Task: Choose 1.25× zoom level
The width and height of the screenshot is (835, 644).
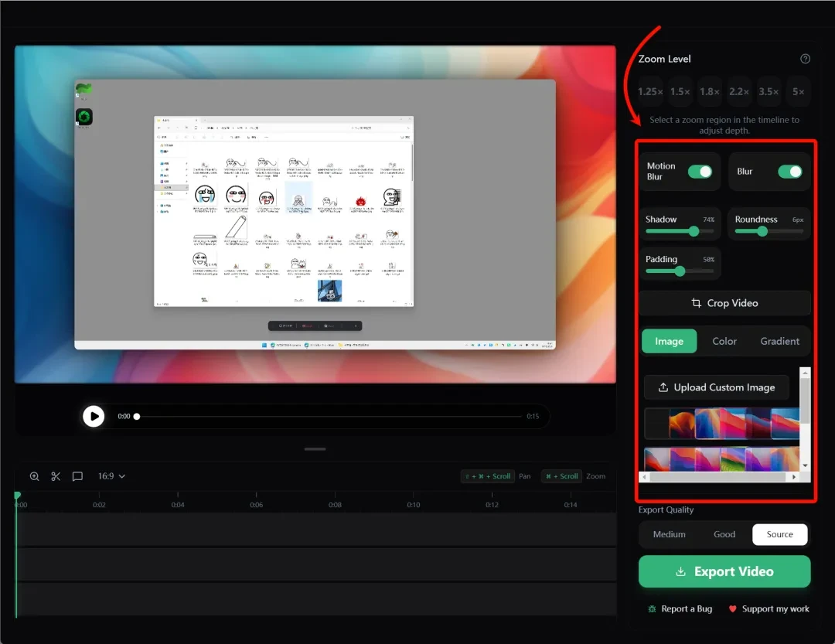Action: click(650, 92)
